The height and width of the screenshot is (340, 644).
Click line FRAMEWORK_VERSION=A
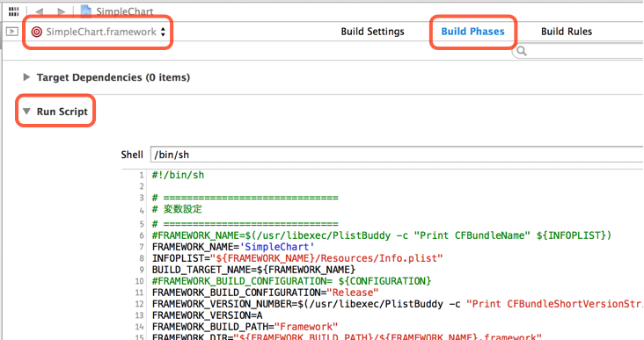(207, 315)
